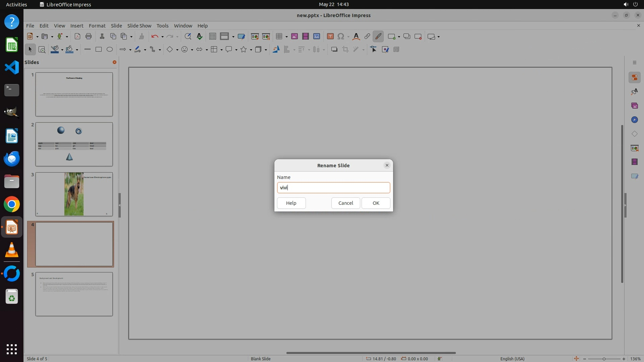Image resolution: width=644 pixels, height=362 pixels.
Task: Cancel the Rename Slide dialog
Action: coord(345,203)
